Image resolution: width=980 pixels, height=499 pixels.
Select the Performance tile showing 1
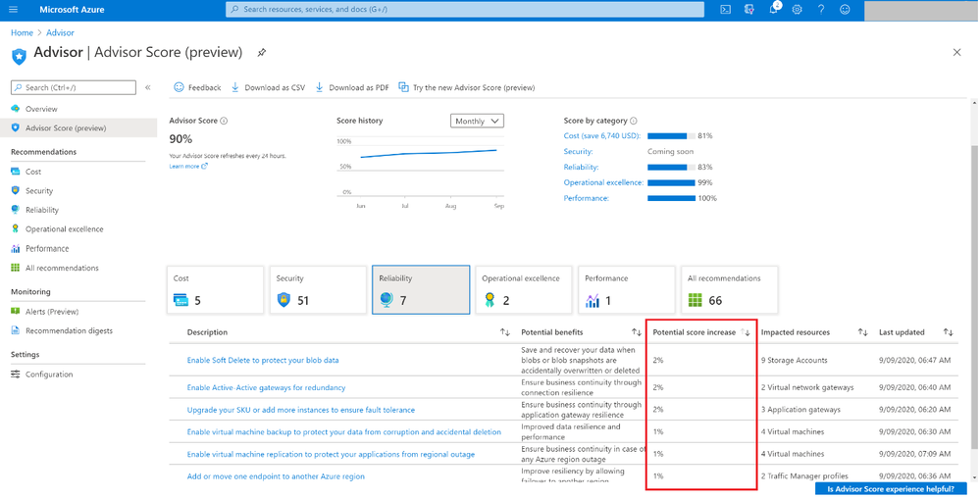626,290
